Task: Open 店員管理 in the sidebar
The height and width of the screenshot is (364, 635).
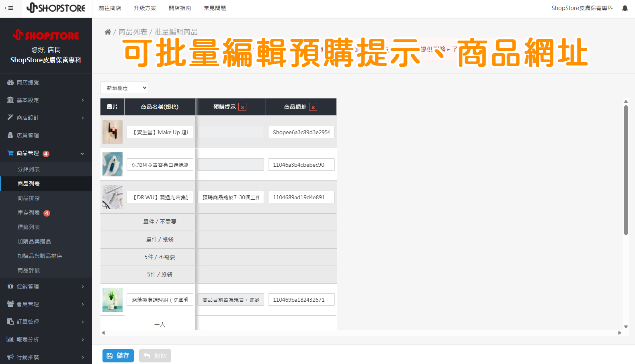Action: tap(46, 135)
